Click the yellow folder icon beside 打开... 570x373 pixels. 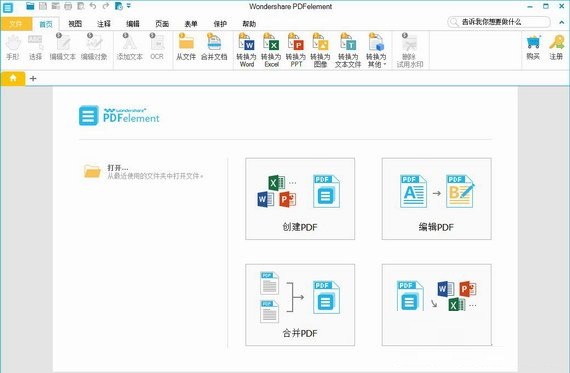pos(92,171)
